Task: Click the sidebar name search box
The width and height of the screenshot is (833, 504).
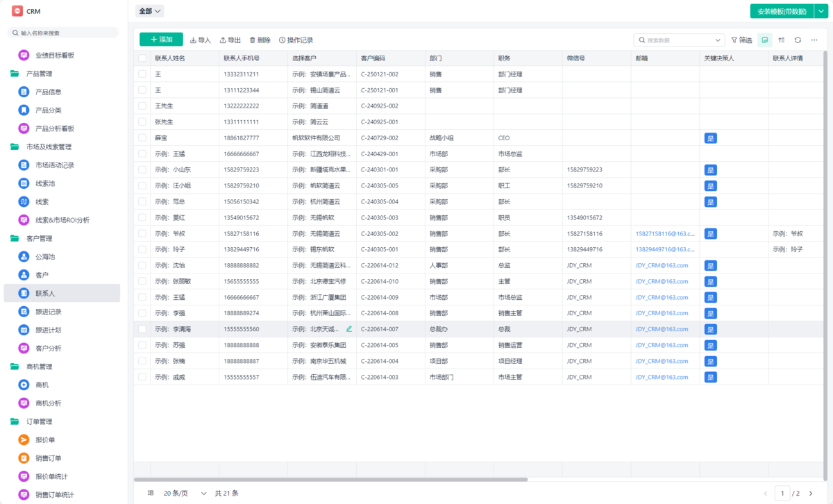Action: point(63,33)
